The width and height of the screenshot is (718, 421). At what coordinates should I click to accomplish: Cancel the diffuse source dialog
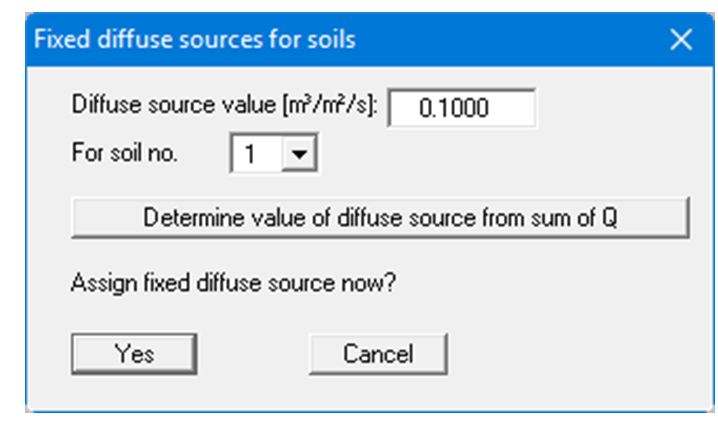378,353
